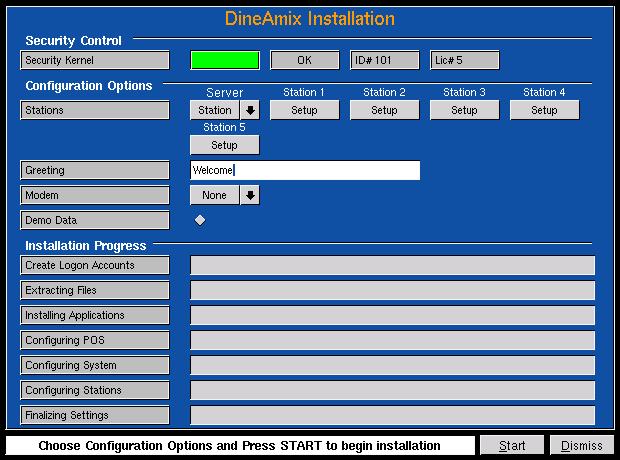Click the Configuring Stations progress bar

[393, 390]
